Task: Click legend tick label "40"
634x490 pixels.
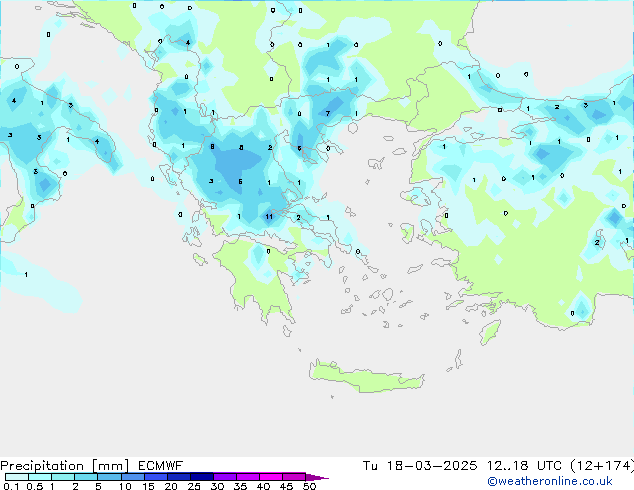Action: (x=264, y=486)
